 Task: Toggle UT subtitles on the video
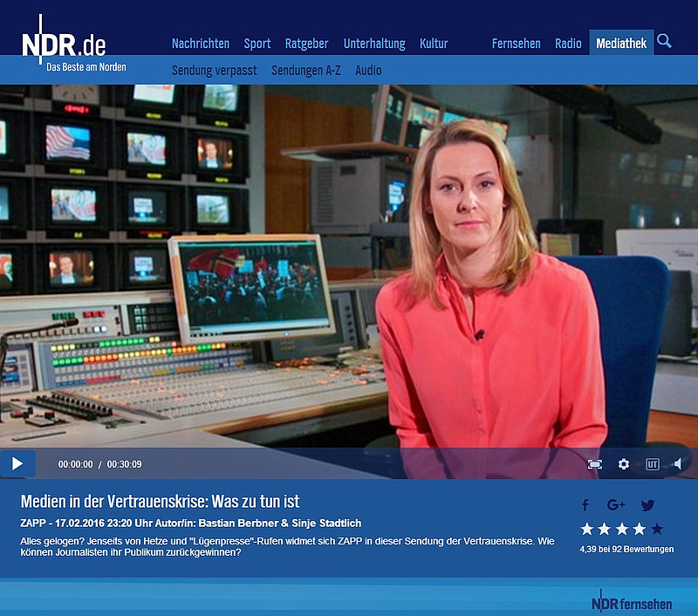click(x=653, y=464)
